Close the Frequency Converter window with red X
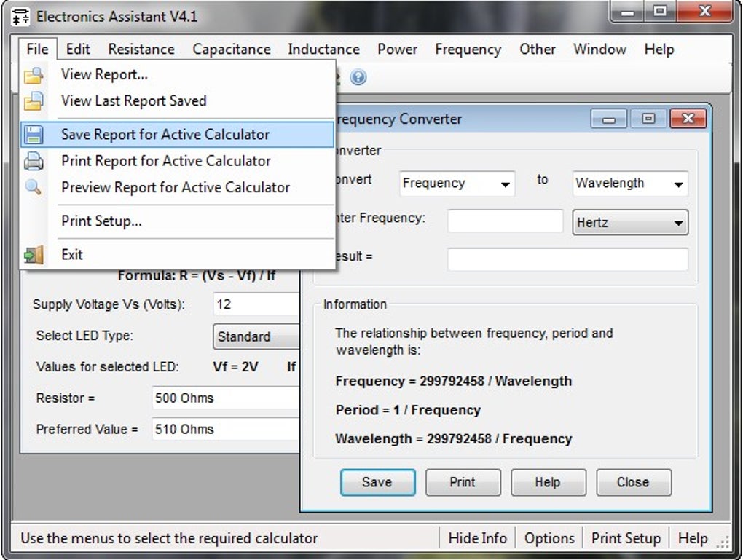The width and height of the screenshot is (743, 560). click(x=688, y=119)
